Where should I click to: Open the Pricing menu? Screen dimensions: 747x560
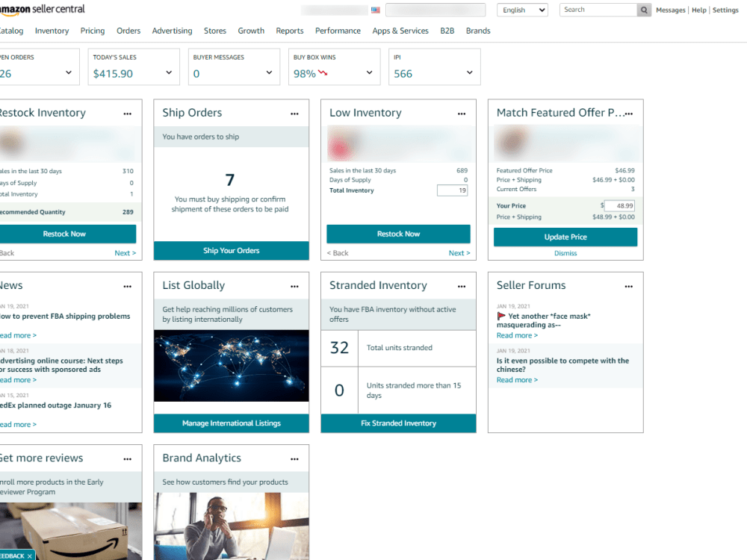93,31
